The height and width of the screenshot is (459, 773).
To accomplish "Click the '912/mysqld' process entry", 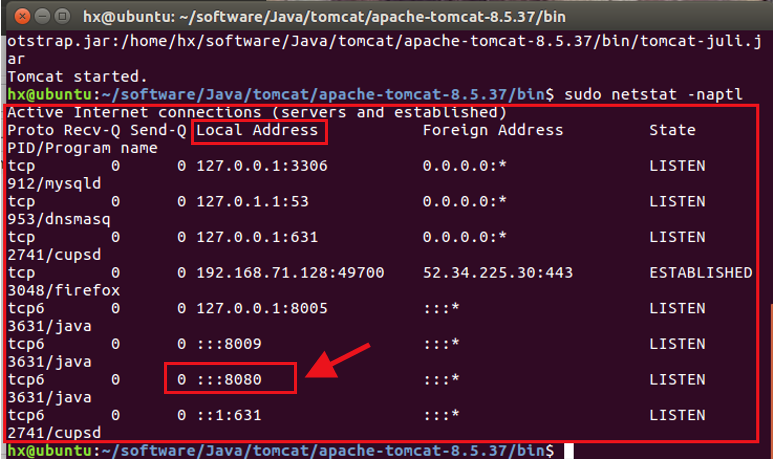I will coord(54,184).
